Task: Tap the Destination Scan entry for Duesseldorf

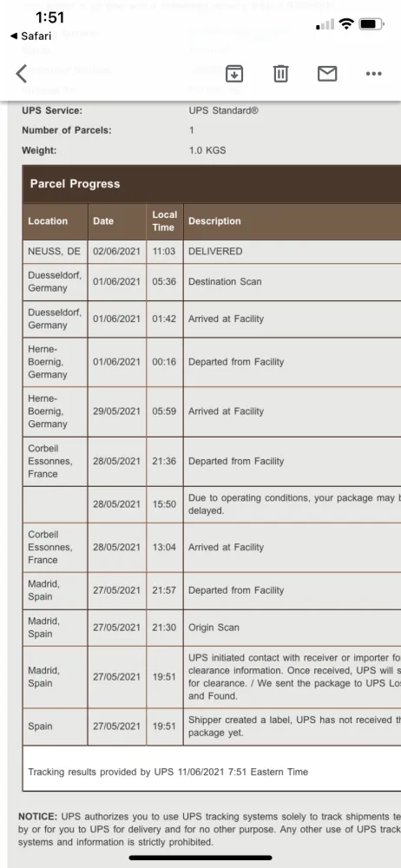Action: pos(225,282)
